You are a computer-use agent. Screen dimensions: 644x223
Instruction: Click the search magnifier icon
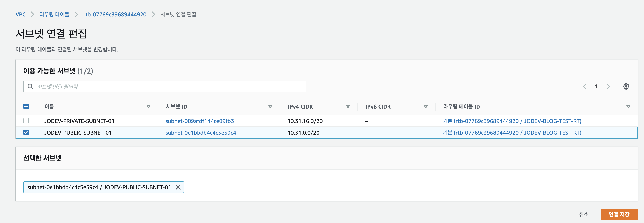[31, 86]
